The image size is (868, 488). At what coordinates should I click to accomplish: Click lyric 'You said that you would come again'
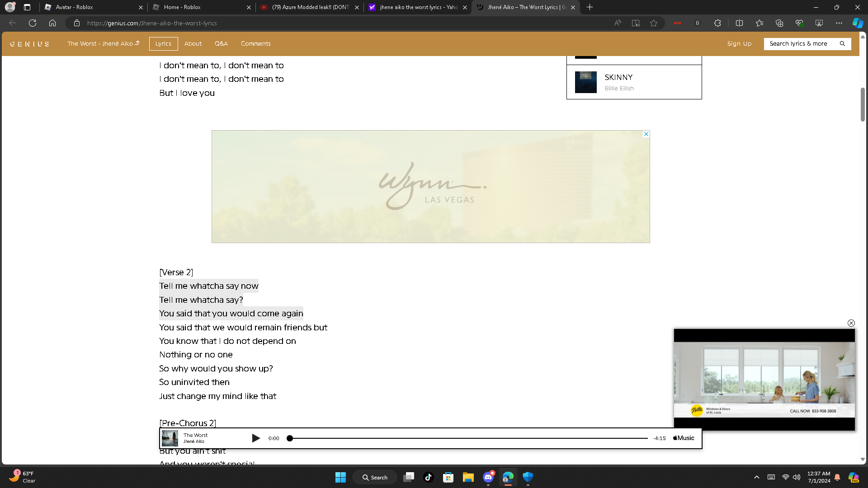[231, 314]
